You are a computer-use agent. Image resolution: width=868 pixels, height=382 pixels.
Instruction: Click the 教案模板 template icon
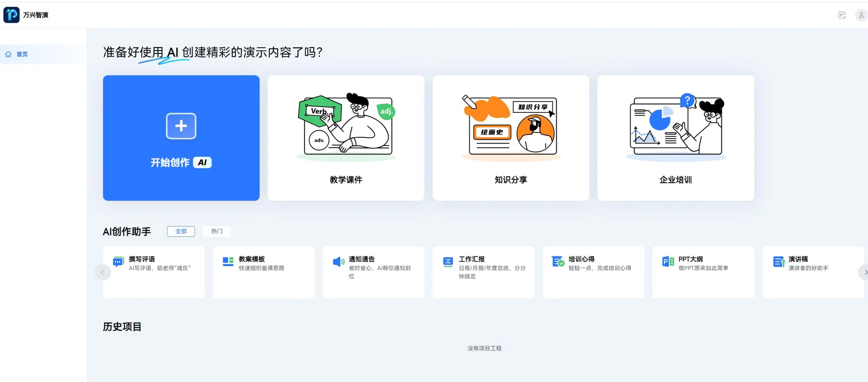tap(228, 261)
